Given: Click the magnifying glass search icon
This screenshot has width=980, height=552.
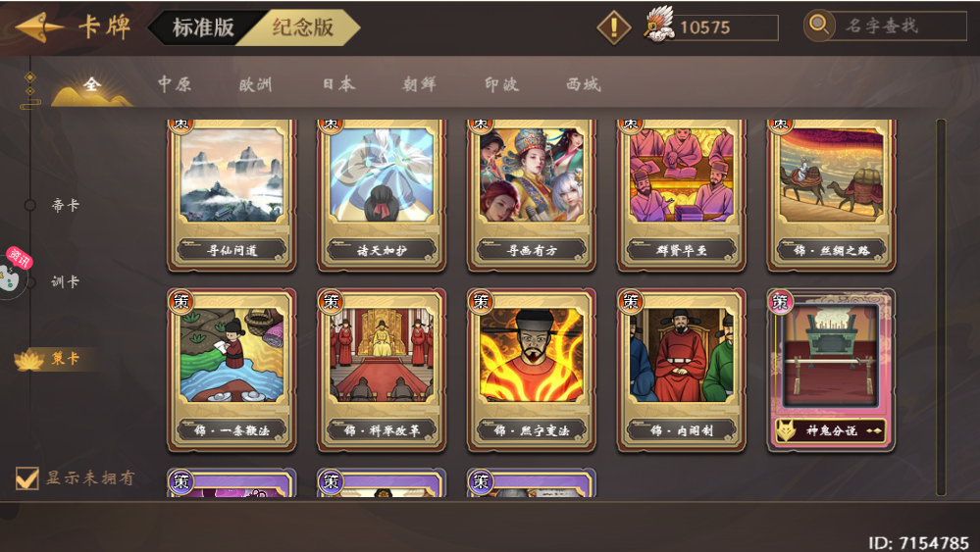Looking at the screenshot, I should point(819,25).
